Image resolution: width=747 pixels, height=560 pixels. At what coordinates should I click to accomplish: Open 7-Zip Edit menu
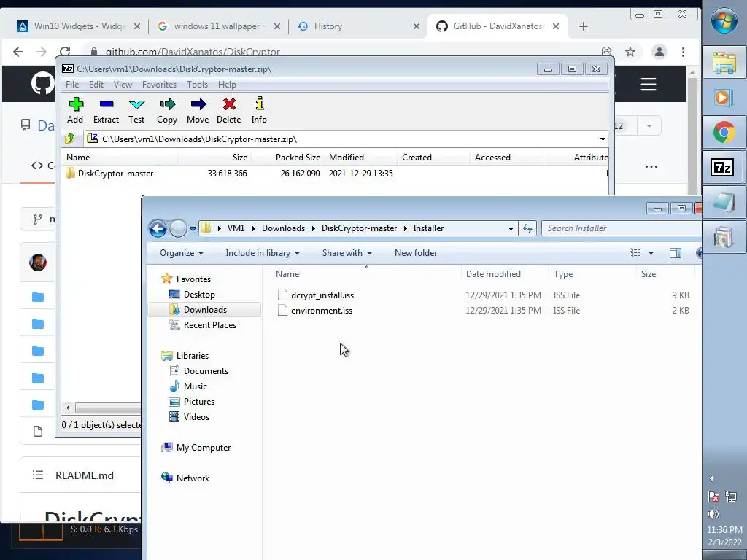[x=96, y=85]
